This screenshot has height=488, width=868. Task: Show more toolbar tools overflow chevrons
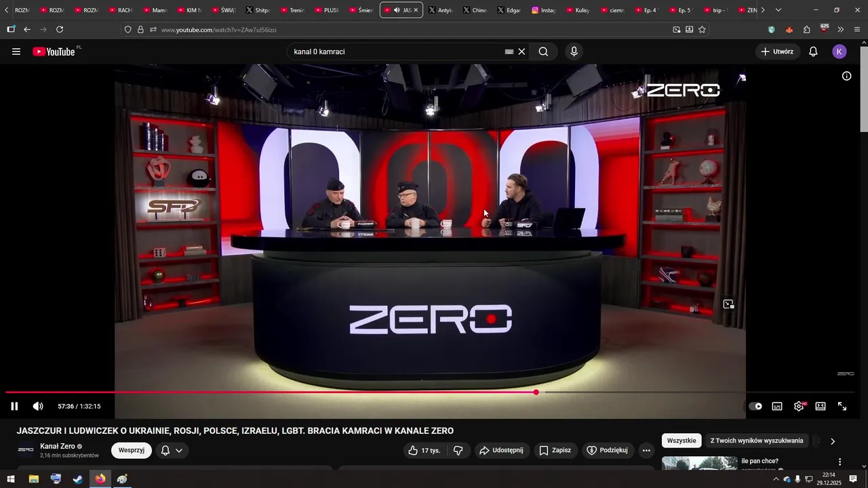click(x=841, y=30)
